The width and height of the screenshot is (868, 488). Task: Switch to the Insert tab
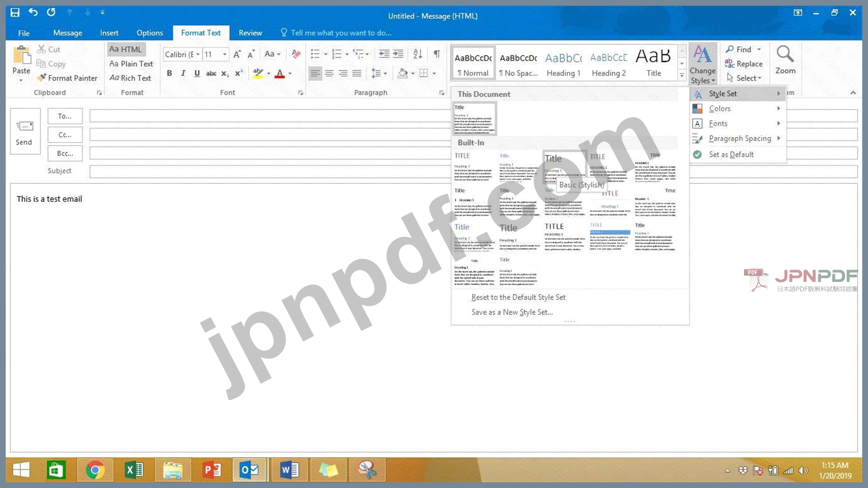click(x=109, y=33)
